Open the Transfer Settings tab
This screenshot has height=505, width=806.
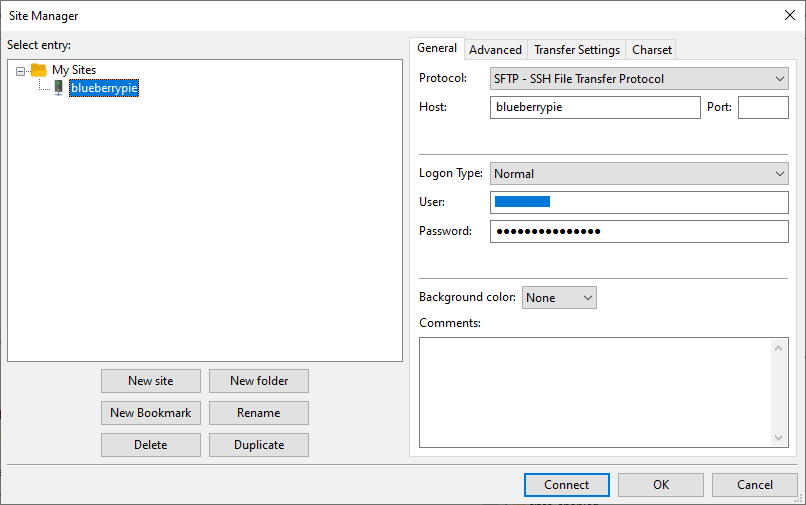577,50
